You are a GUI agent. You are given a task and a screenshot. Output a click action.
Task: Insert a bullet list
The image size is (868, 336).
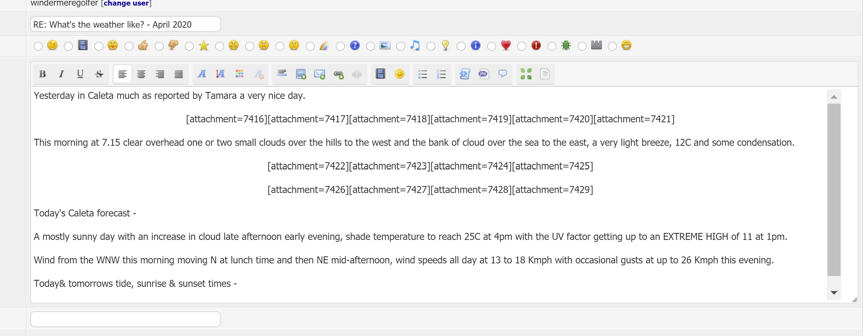click(x=423, y=74)
